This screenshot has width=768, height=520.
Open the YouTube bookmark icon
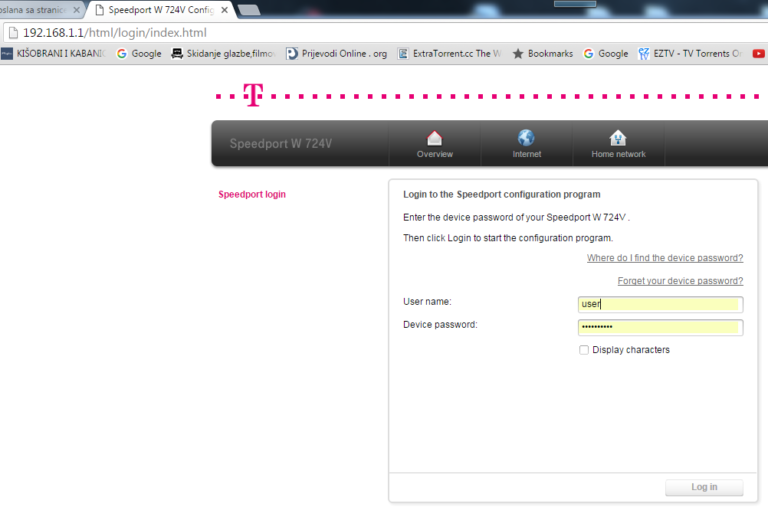(758, 53)
